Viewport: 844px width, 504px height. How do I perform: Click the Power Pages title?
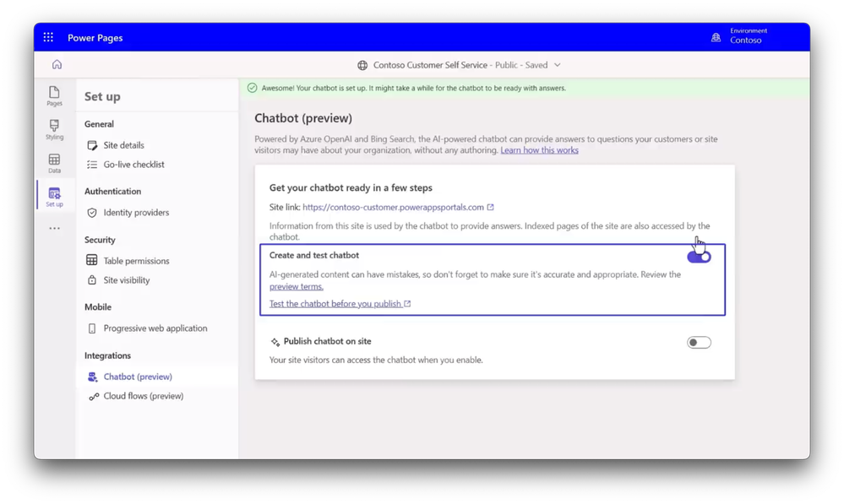point(95,38)
